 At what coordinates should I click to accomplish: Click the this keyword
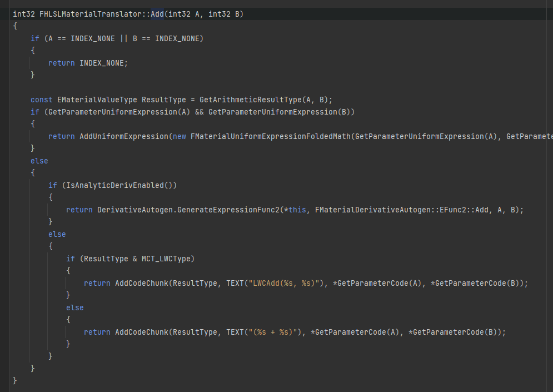pyautogui.click(x=297, y=210)
